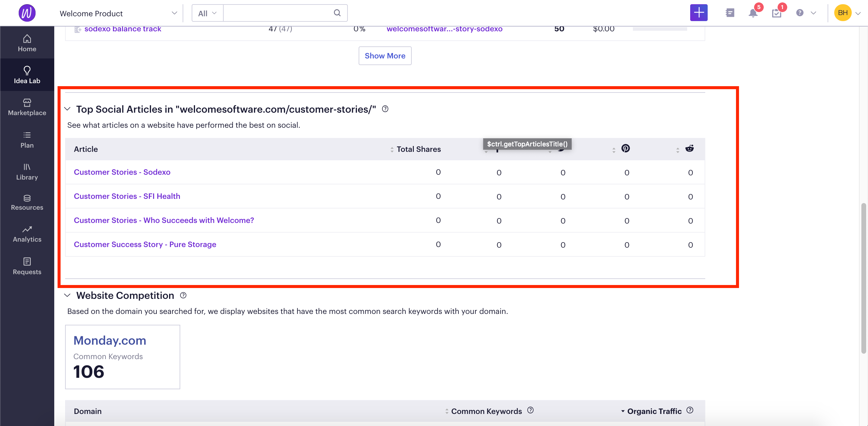Open Plan in sidebar
Viewport: 868px width, 426px height.
click(27, 139)
